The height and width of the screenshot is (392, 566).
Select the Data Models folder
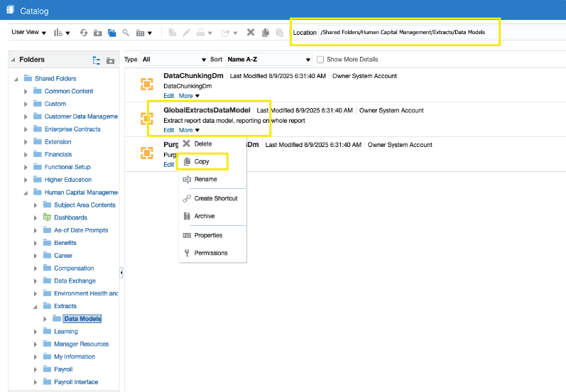click(82, 319)
